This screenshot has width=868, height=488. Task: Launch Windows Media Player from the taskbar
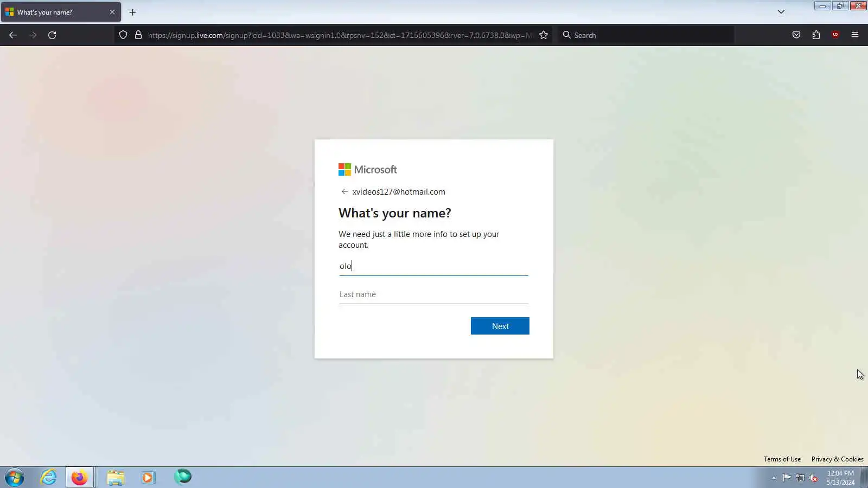pos(148,478)
